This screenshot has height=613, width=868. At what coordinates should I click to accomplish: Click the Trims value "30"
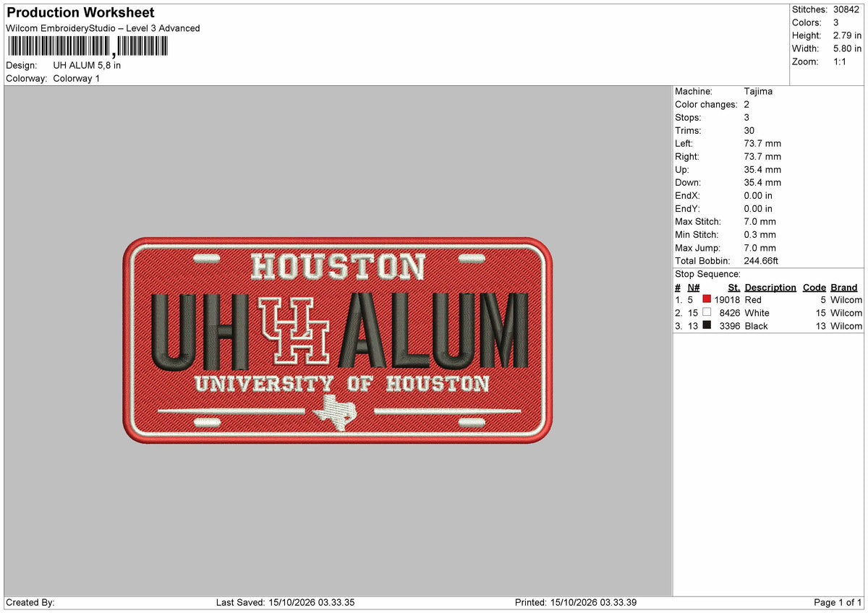tap(749, 130)
